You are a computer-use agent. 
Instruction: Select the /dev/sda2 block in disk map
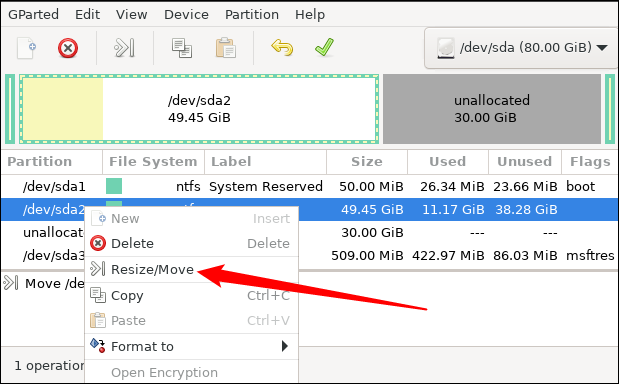tap(199, 109)
